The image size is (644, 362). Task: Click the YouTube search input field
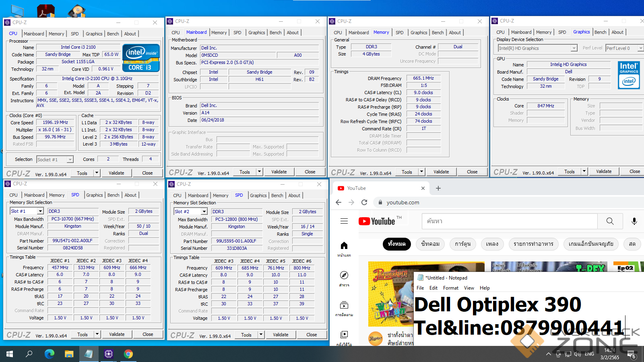[510, 221]
